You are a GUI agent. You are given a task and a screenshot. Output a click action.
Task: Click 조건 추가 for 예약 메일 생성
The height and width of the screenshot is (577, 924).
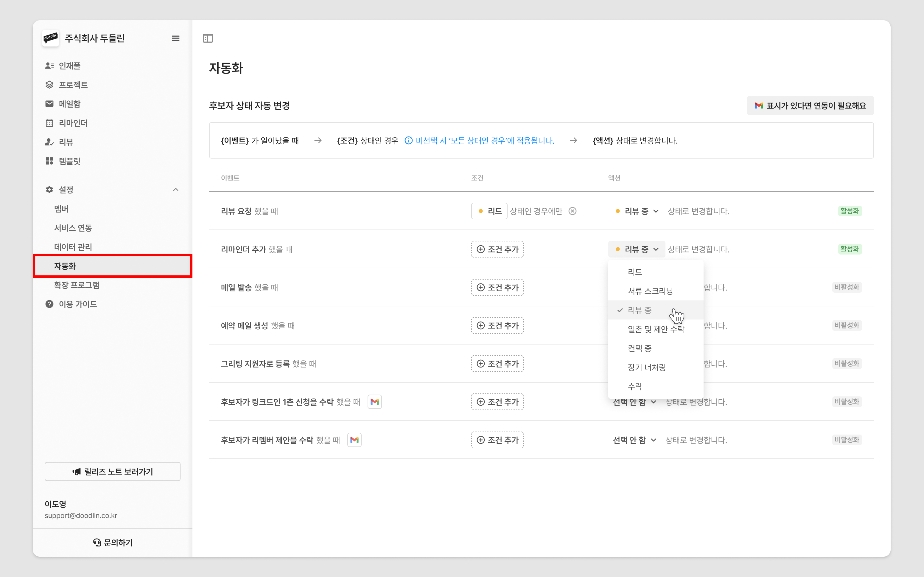[497, 325]
